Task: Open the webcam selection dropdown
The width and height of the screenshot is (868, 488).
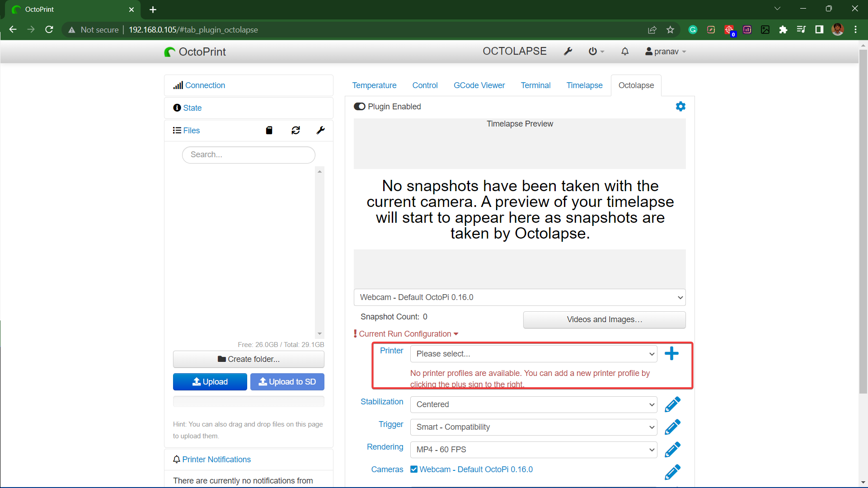Action: pyautogui.click(x=520, y=297)
